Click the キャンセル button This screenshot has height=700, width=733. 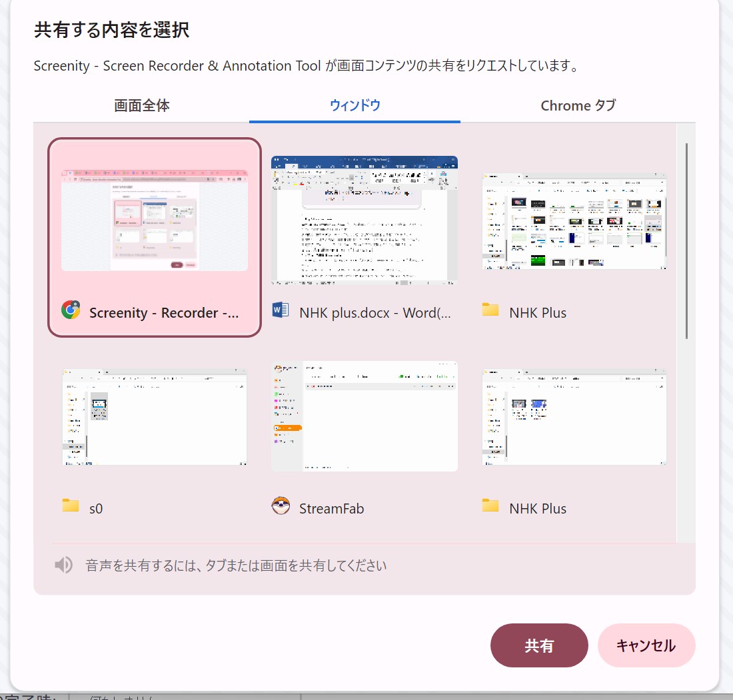coord(646,645)
